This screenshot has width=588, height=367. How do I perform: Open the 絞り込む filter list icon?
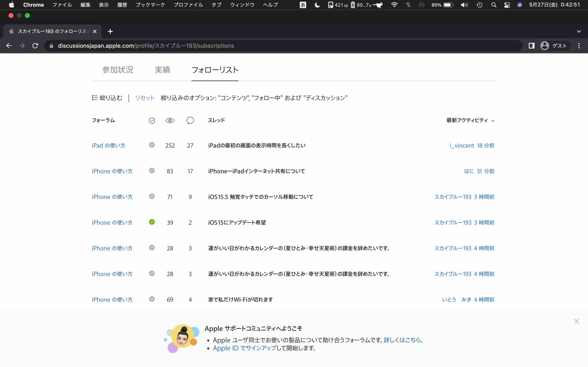click(x=95, y=98)
